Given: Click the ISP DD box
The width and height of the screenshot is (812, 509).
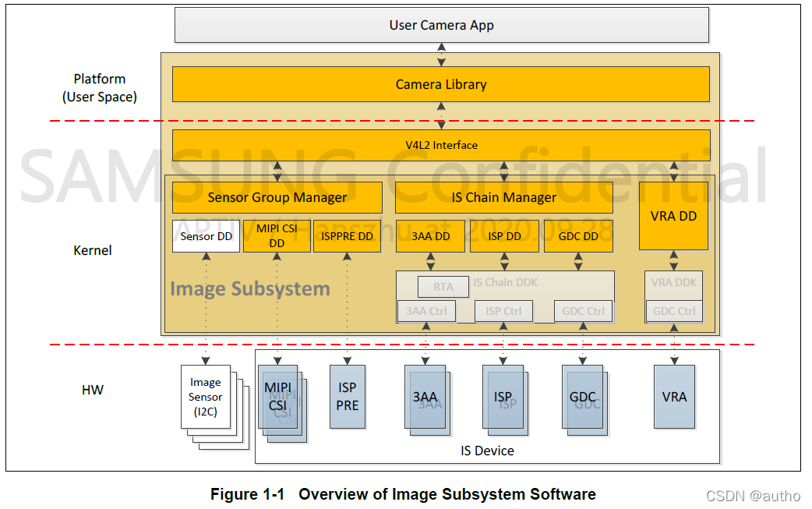Looking at the screenshot, I should 504,236.
